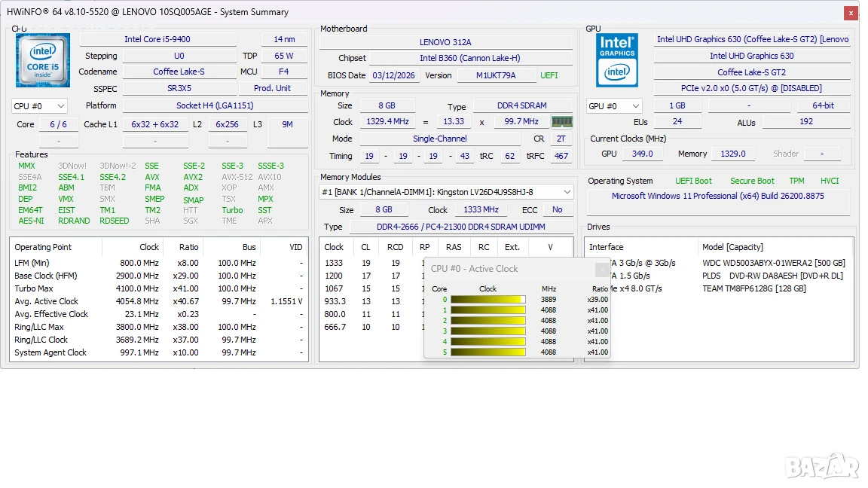This screenshot has height=488, width=868.
Task: Click the SR3X5 SSPEC value
Action: (x=179, y=89)
